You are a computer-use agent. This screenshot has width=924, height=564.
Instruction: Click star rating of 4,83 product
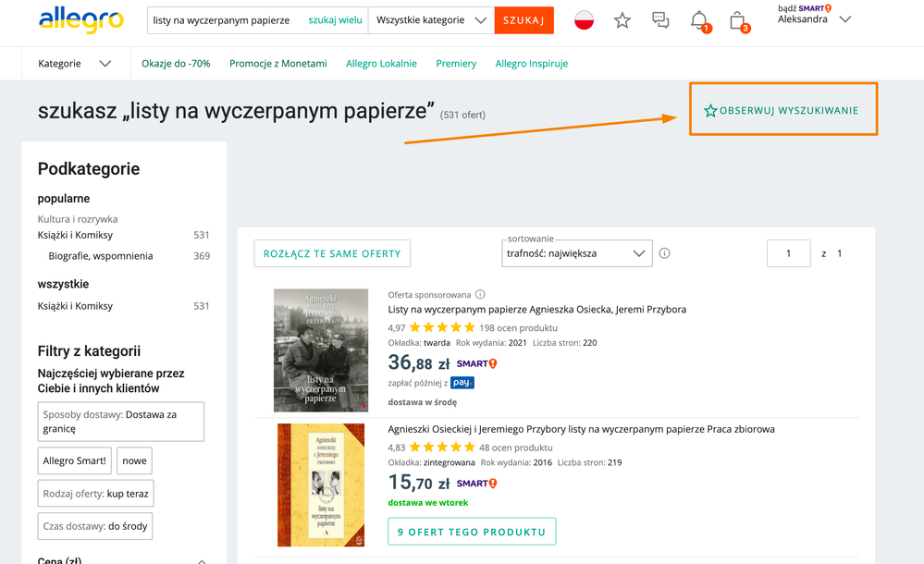[442, 447]
